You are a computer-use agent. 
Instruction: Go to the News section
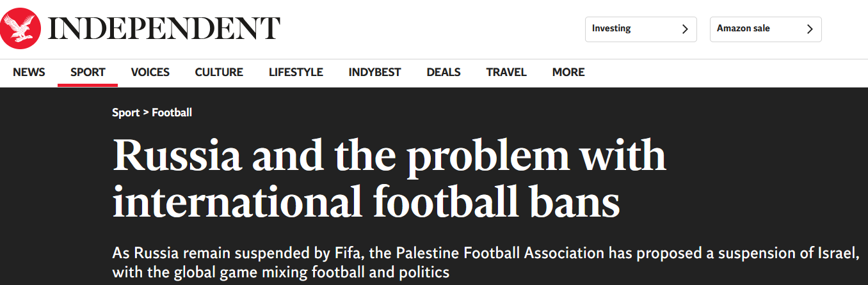point(29,72)
